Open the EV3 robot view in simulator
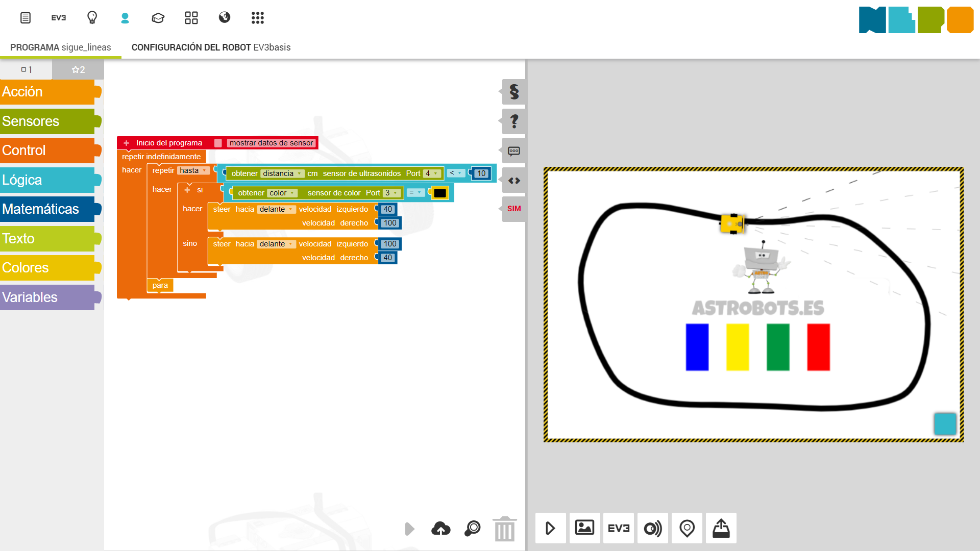This screenshot has width=980, height=551. pyautogui.click(x=618, y=528)
